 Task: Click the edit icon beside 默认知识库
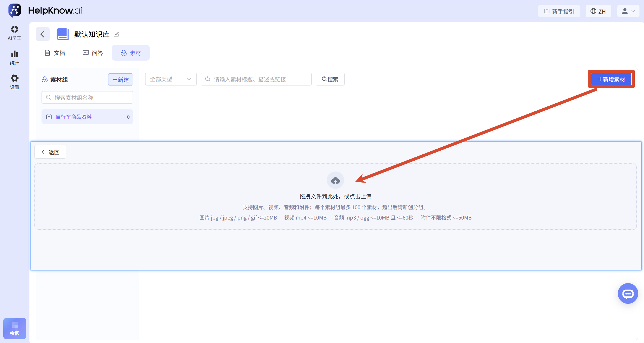click(116, 34)
